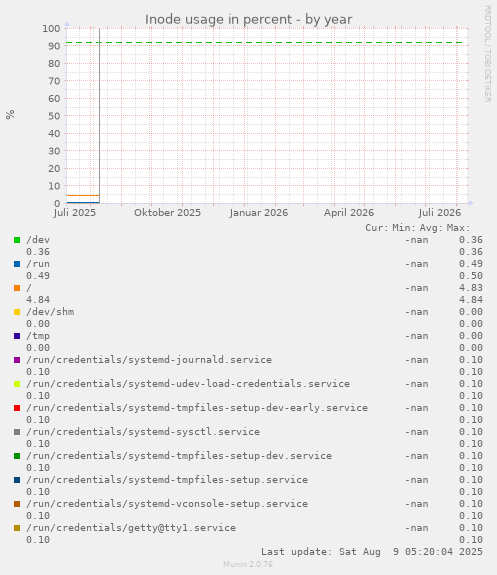This screenshot has height=575, width=497.
Task: Click '/run/credentials/getty@tty1.service' label
Action: 131,528
